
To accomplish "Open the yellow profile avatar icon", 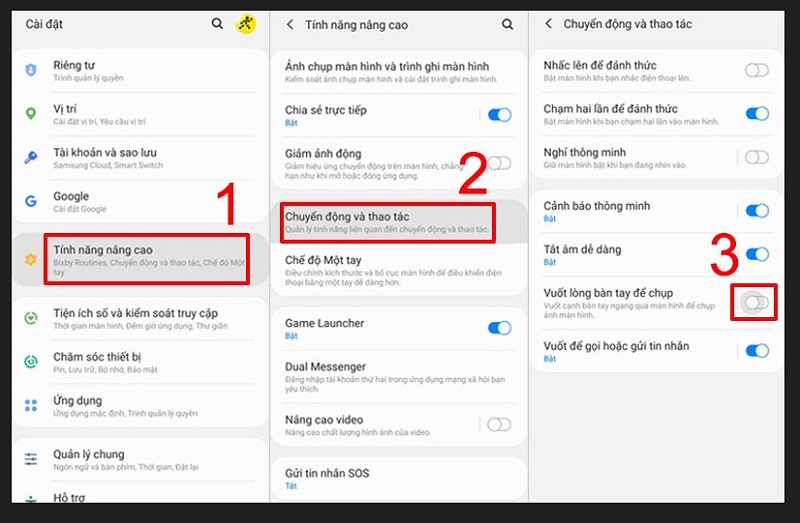I will (245, 24).
